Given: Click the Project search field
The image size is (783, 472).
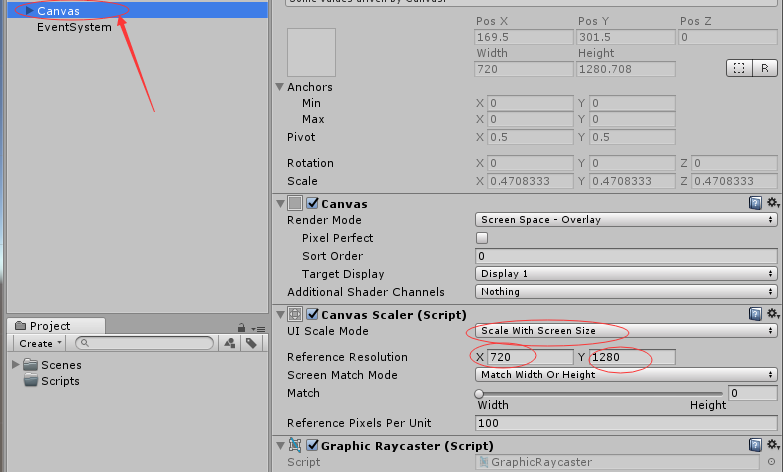Looking at the screenshot, I should (145, 343).
